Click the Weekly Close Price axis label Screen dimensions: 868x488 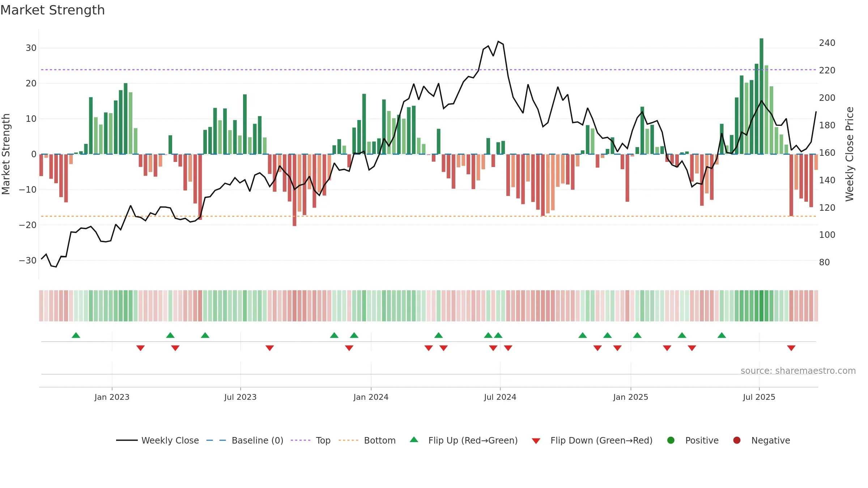point(850,154)
